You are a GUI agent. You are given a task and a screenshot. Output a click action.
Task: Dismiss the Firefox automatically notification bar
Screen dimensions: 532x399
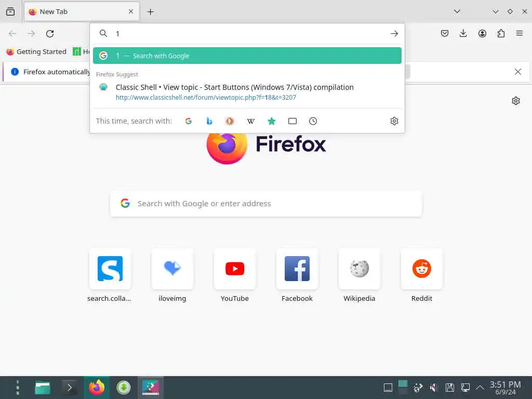[518, 72]
